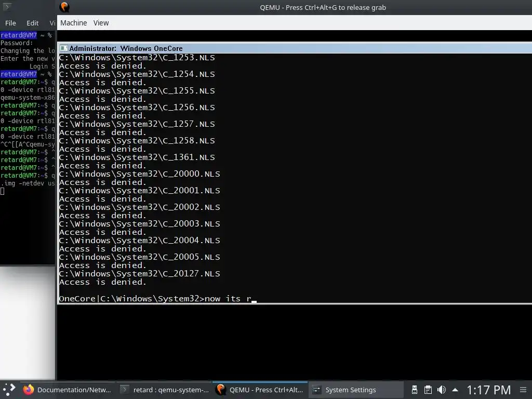
Task: Click the C_20004.NLS path line
Action: (139, 240)
